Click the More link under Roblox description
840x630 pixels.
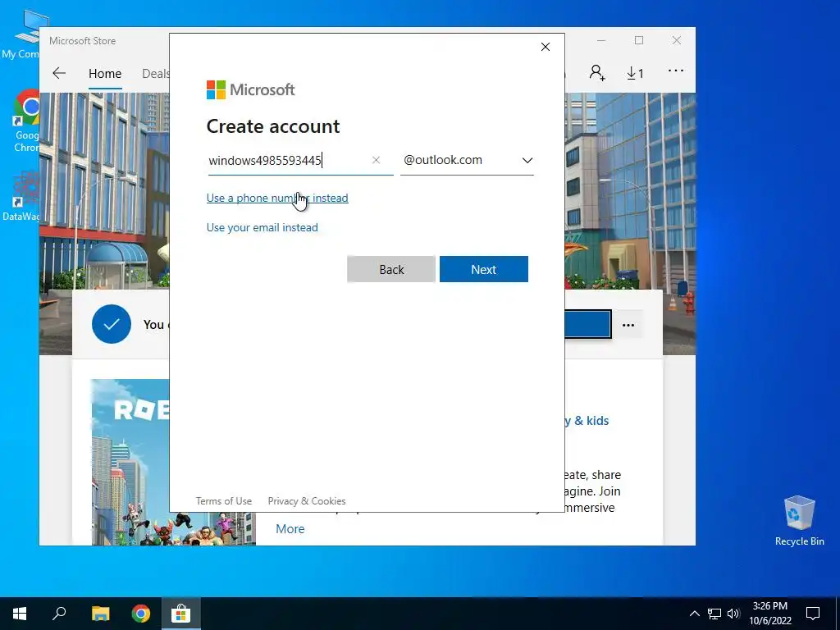[290, 529]
